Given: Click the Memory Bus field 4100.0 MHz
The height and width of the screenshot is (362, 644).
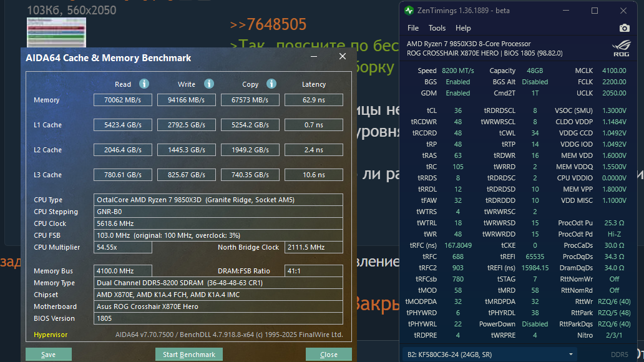Looking at the screenshot, I should (x=123, y=271).
